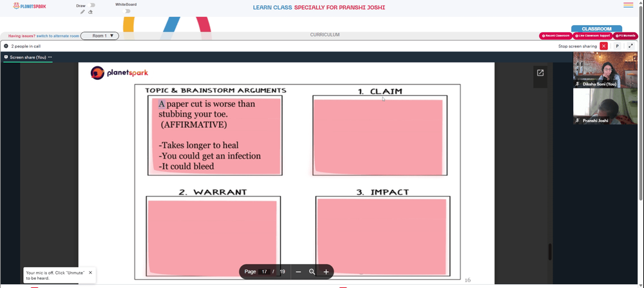644x288 pixels.
Task: Click the pink box under IMPACT
Action: pyautogui.click(x=381, y=236)
